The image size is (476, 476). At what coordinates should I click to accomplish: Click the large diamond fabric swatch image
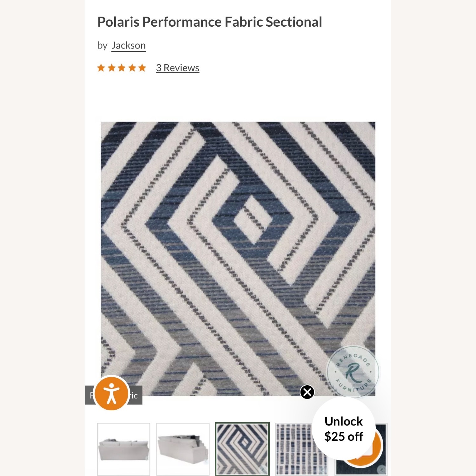[x=238, y=259]
